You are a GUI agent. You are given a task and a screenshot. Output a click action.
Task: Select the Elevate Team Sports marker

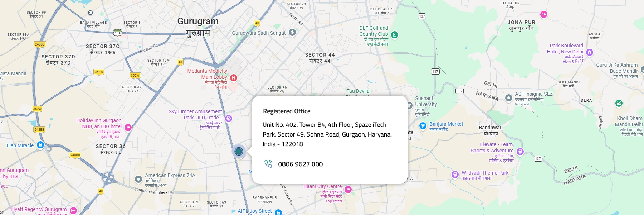click(x=520, y=152)
